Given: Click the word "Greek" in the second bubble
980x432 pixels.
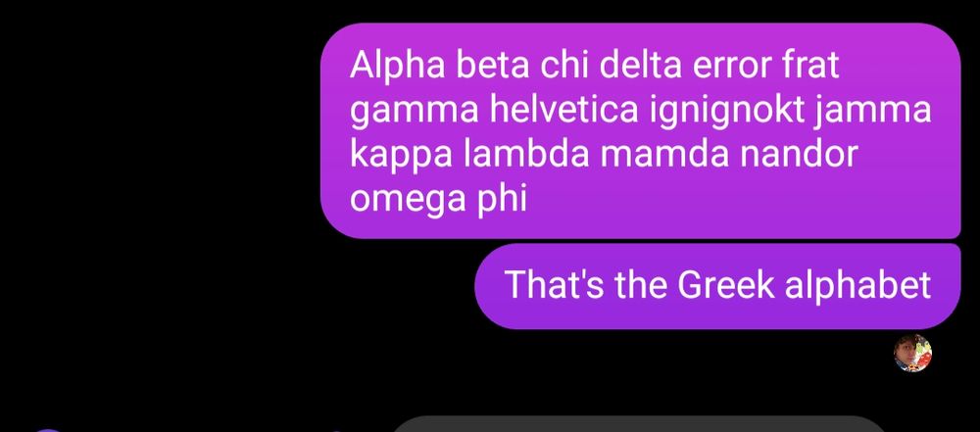Looking at the screenshot, I should pyautogui.click(x=725, y=285).
